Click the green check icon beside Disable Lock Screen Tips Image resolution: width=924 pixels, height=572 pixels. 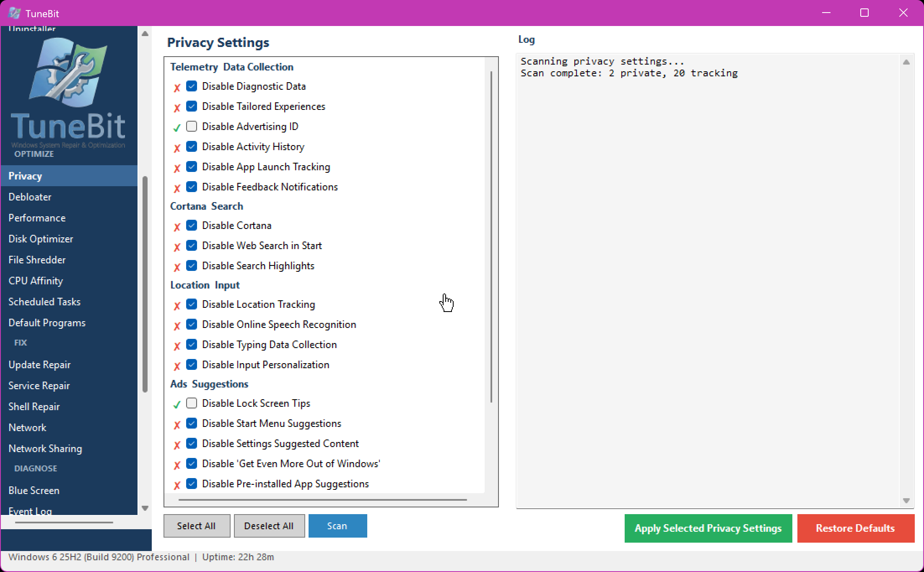(177, 404)
